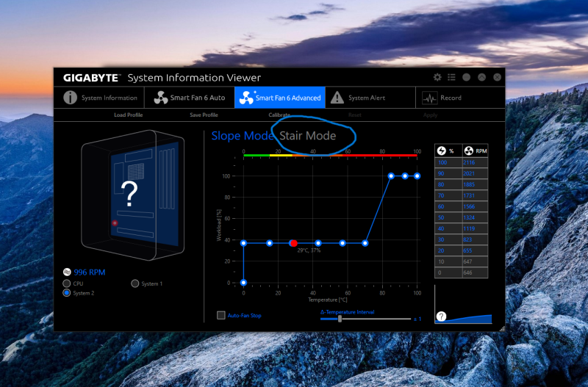588x387 pixels.
Task: Click the fan icon beside 996 RPM
Action: 67,272
